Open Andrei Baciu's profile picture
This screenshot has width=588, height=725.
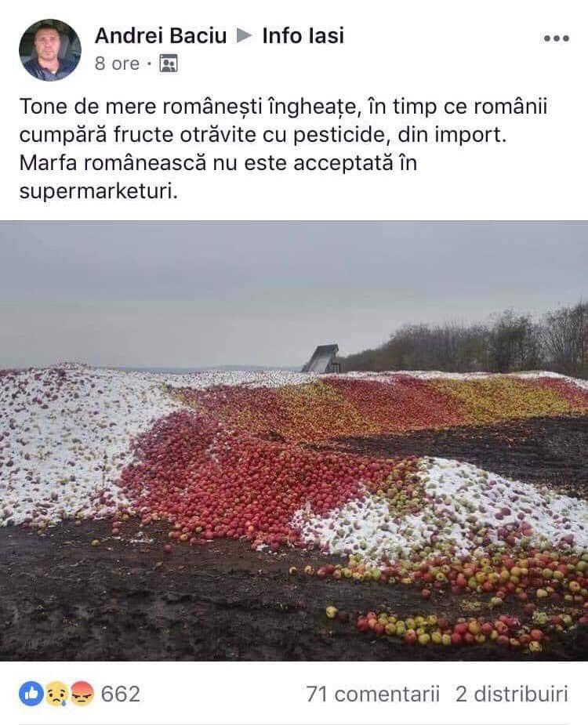[x=50, y=50]
